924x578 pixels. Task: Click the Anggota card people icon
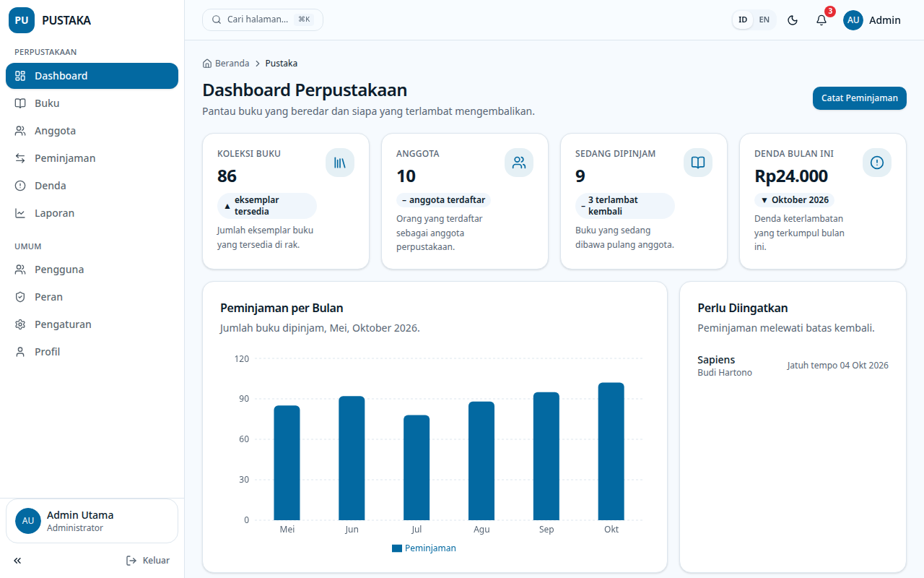pos(519,163)
